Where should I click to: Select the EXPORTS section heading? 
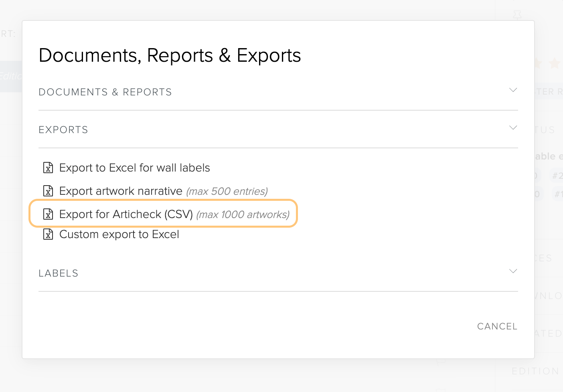(x=63, y=130)
